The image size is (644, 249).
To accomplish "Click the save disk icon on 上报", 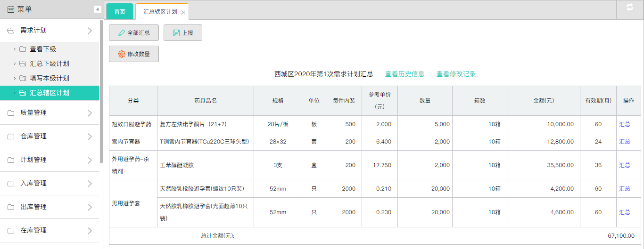I will pos(176,33).
